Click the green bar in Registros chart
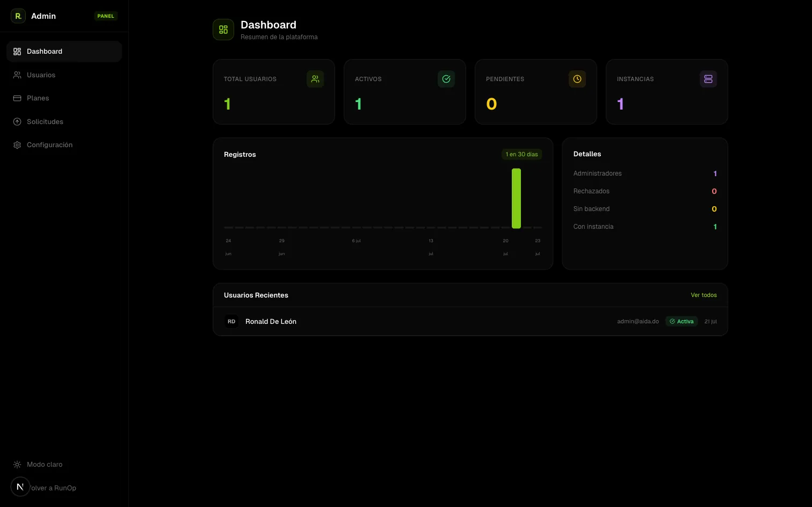The height and width of the screenshot is (507, 812). coord(516,198)
